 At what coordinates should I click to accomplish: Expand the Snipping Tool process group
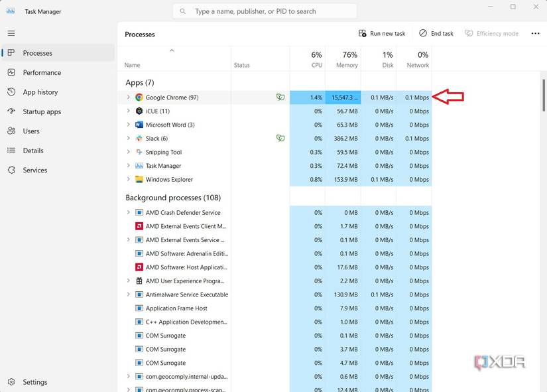click(x=128, y=151)
